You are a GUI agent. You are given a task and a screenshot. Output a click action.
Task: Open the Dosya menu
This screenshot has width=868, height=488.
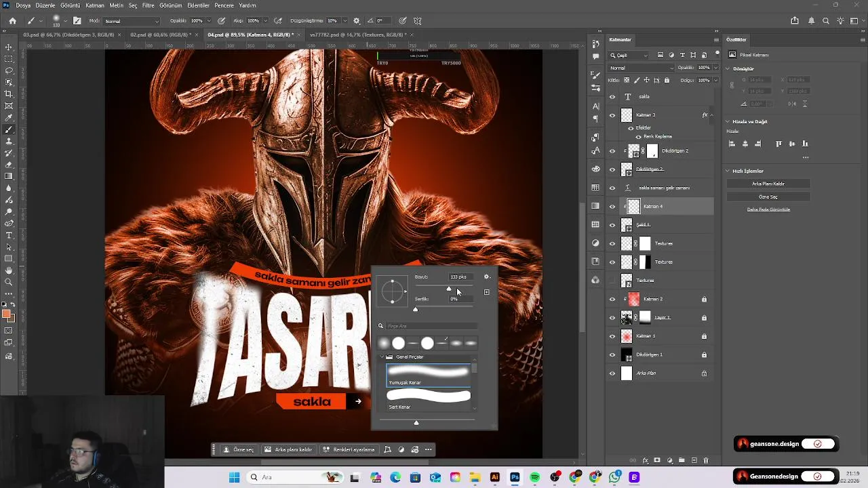[23, 5]
